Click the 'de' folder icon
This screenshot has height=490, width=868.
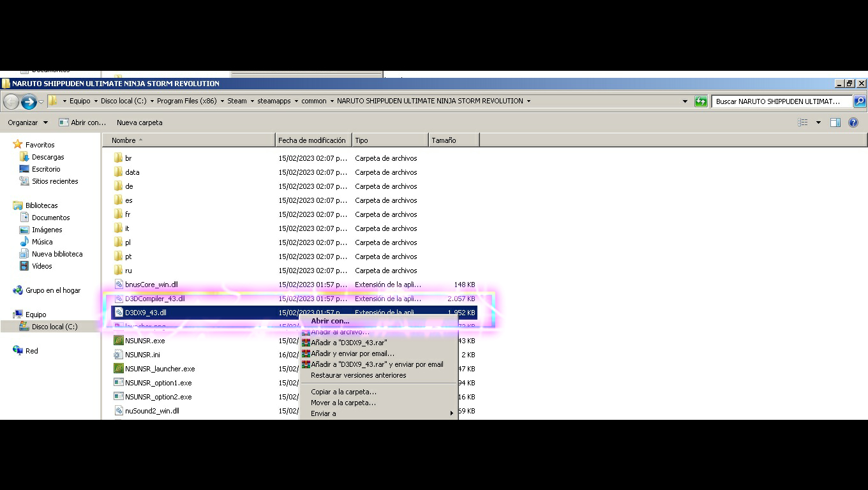tap(118, 186)
